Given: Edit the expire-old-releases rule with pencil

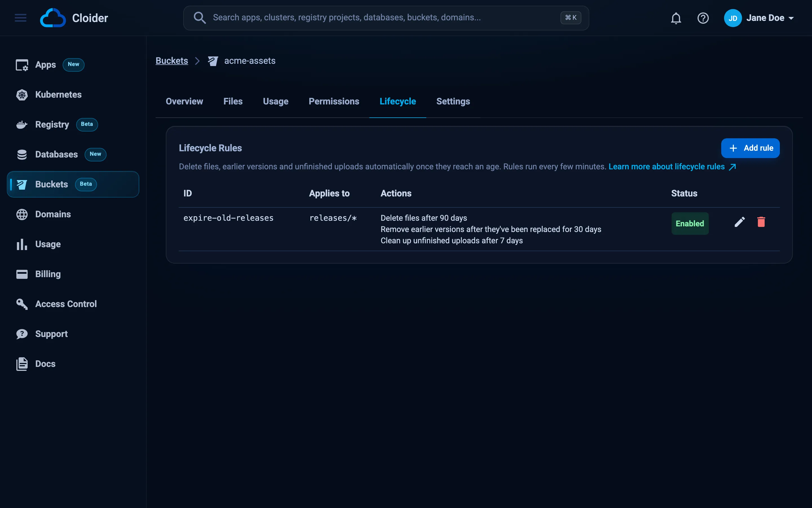Looking at the screenshot, I should pos(740,222).
